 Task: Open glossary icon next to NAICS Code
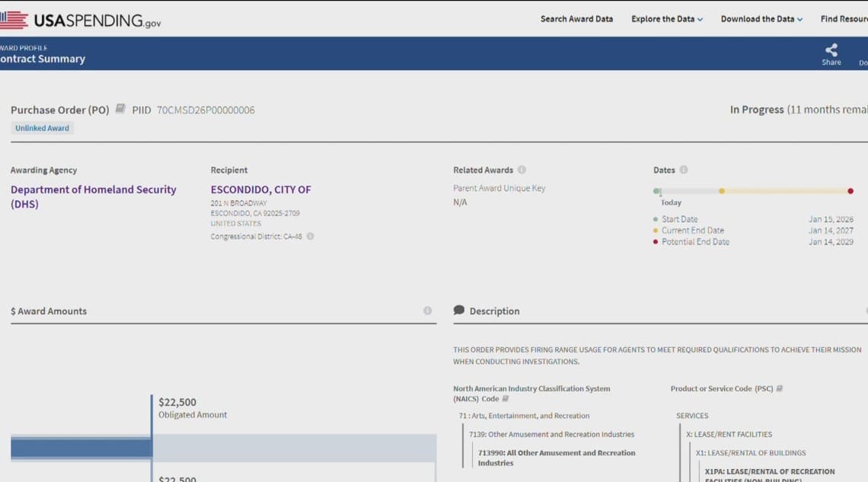click(506, 399)
